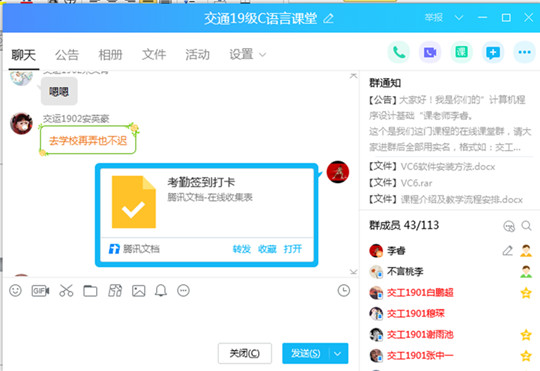Viewport: 540px width, 371px height.
Task: Open the dropdown arrow beside 发送(S) button
Action: [x=338, y=353]
